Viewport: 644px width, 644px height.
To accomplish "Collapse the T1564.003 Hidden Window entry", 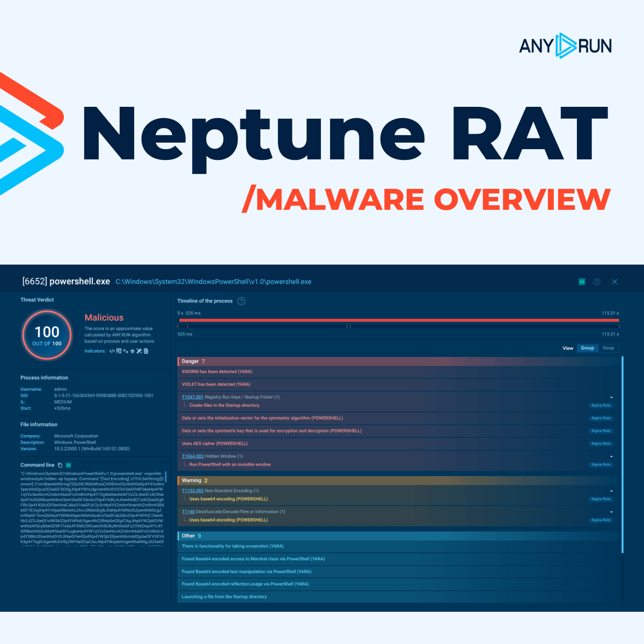I will point(611,457).
